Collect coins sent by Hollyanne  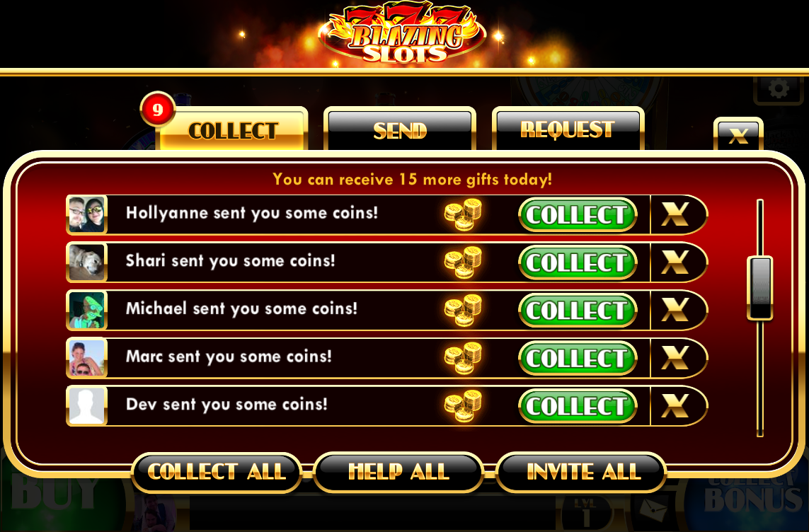coord(578,214)
